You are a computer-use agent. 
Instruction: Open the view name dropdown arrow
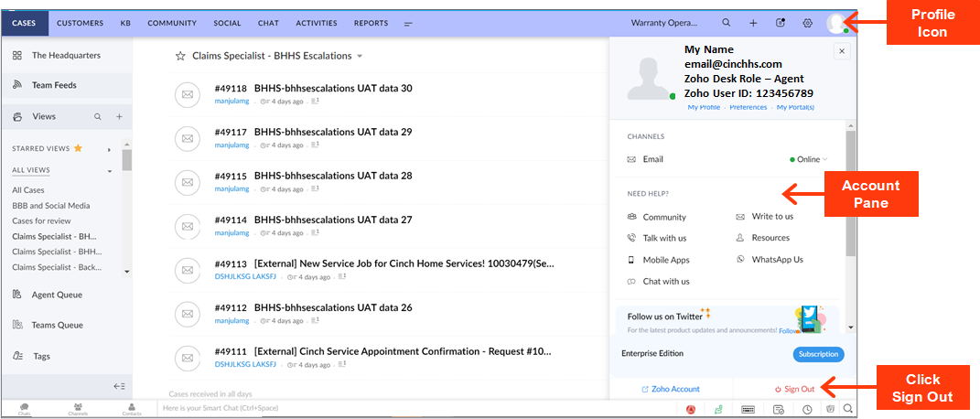[x=360, y=56]
